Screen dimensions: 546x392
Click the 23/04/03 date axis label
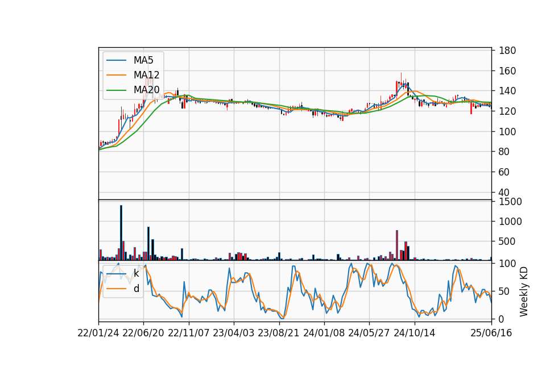[233, 333]
